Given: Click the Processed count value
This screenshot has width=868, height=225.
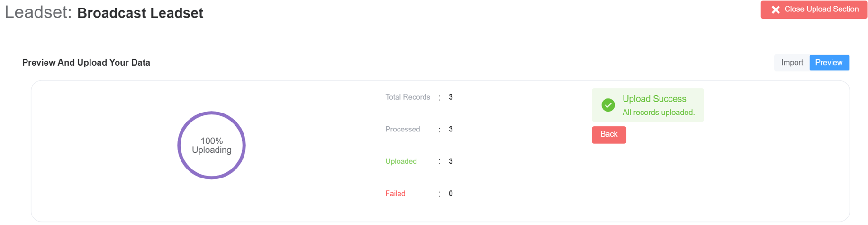Looking at the screenshot, I should click(451, 129).
